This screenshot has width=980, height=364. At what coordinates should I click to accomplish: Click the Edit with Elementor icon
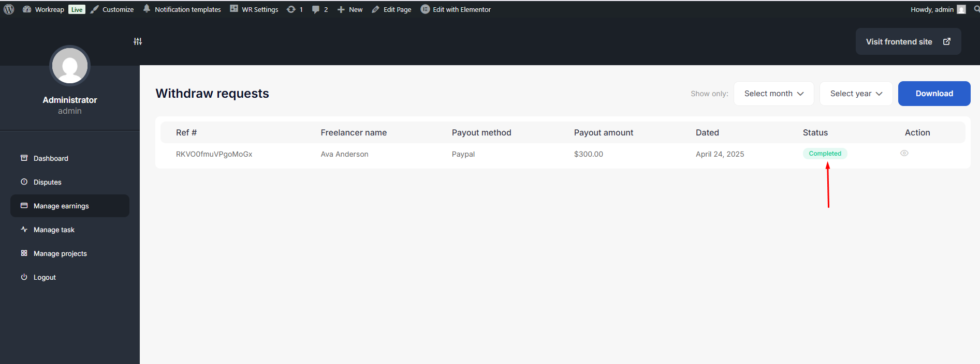[x=425, y=9]
